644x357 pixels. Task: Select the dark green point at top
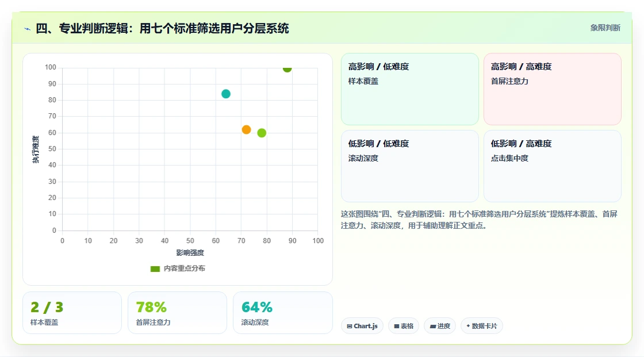[287, 68]
